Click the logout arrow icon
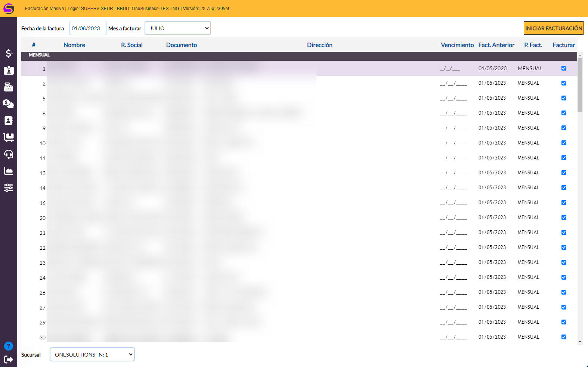Screen dimensions: 588x367 9,359
